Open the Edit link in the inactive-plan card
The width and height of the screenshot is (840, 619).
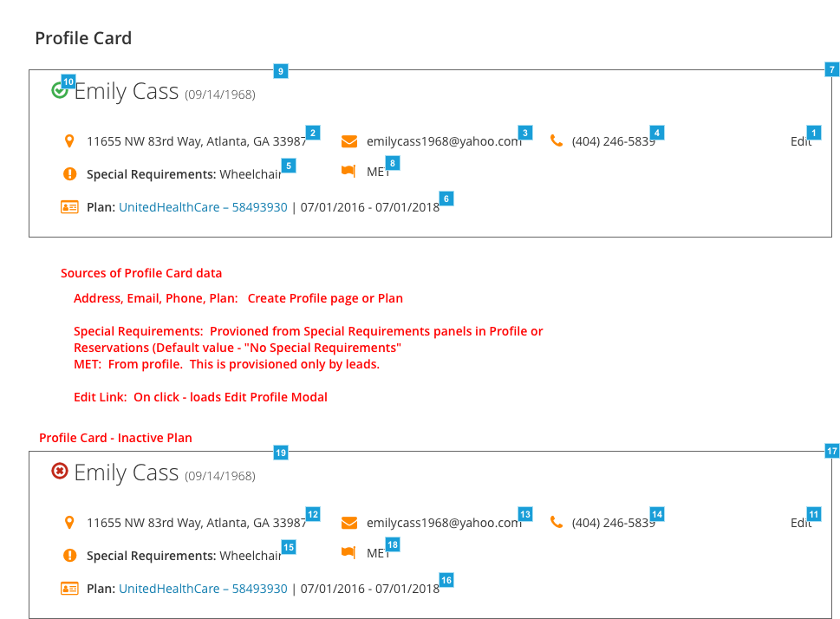coord(801,523)
